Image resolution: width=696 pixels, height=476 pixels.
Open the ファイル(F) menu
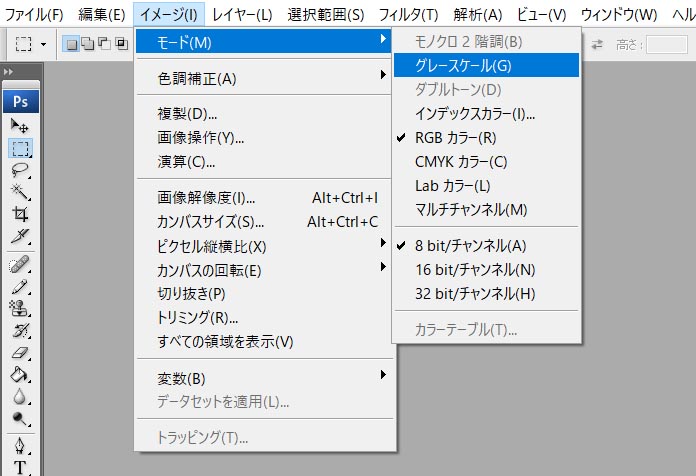[34, 15]
